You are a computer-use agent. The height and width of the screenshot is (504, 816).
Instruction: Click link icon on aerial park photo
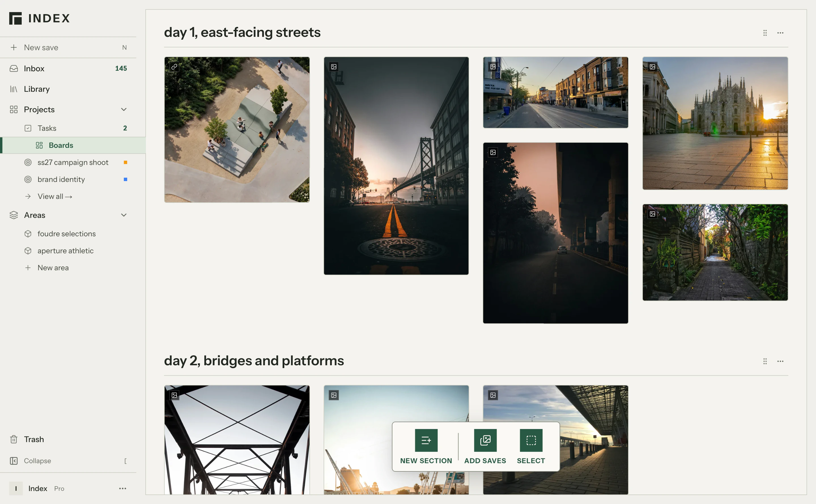coord(174,67)
